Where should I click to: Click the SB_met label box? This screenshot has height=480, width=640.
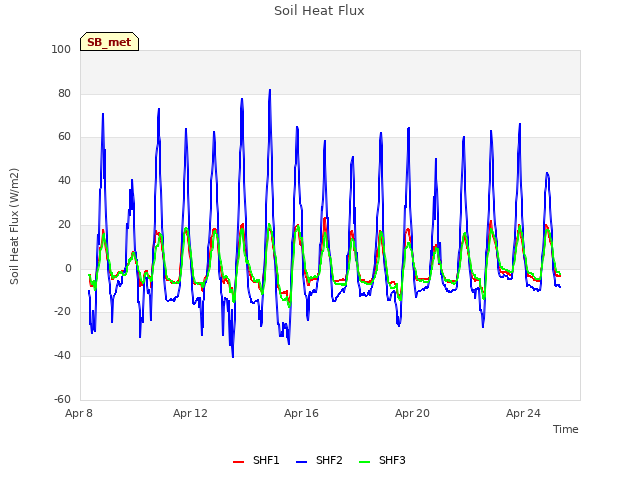109,42
